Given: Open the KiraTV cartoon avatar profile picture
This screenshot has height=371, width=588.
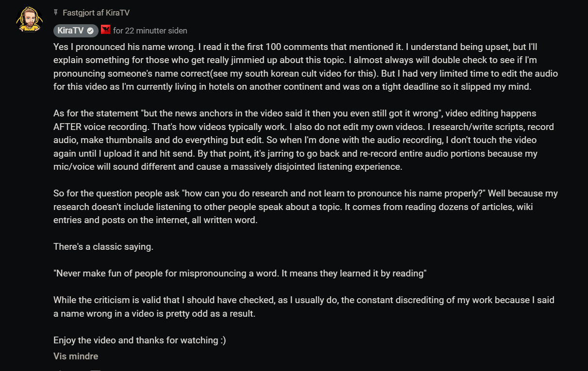Looking at the screenshot, I should [x=29, y=19].
